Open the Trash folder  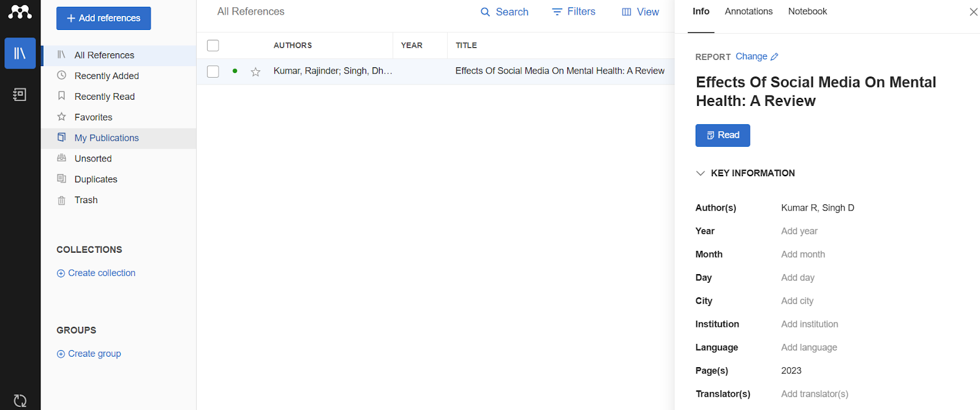(x=86, y=200)
